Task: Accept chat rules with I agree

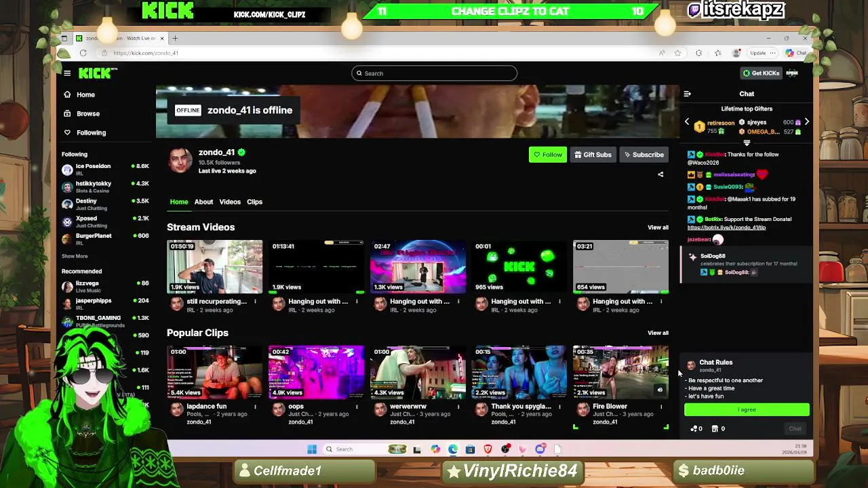Action: tap(747, 409)
